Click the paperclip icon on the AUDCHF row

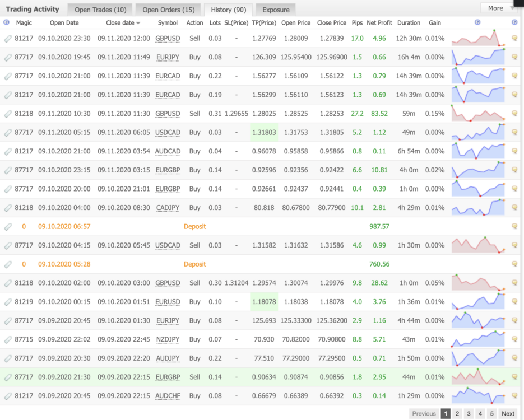point(8,396)
